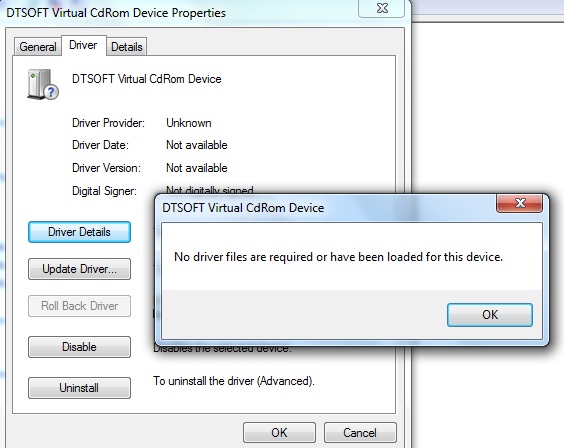Screen dimensions: 564x448
Task: Confirm the message box with OK
Action: pyautogui.click(x=490, y=315)
